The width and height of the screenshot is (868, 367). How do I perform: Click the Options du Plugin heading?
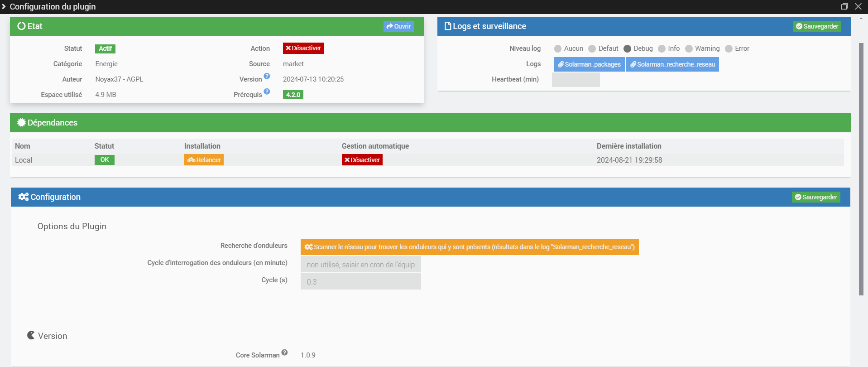pyautogui.click(x=72, y=227)
